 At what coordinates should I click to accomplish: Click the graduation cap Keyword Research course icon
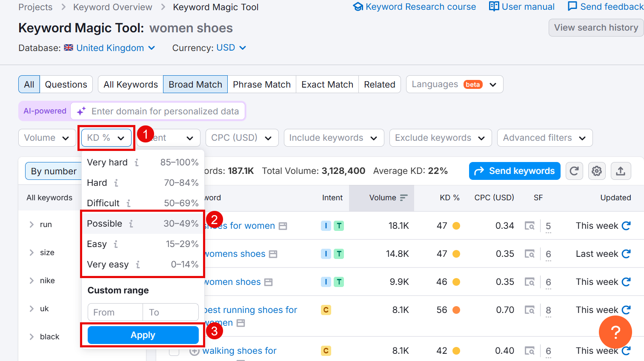click(358, 6)
